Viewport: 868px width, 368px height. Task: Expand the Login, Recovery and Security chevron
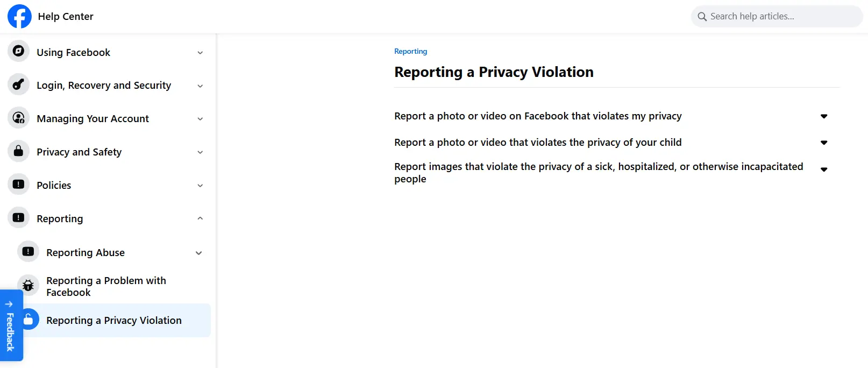click(x=200, y=86)
